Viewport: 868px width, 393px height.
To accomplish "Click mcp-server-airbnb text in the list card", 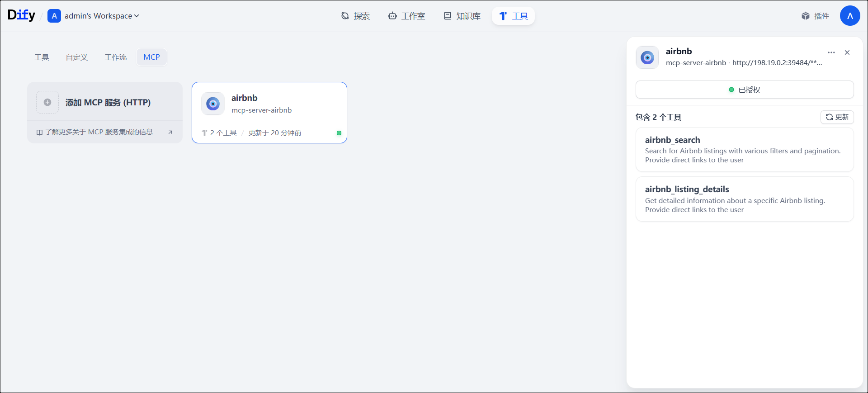I will [x=262, y=110].
